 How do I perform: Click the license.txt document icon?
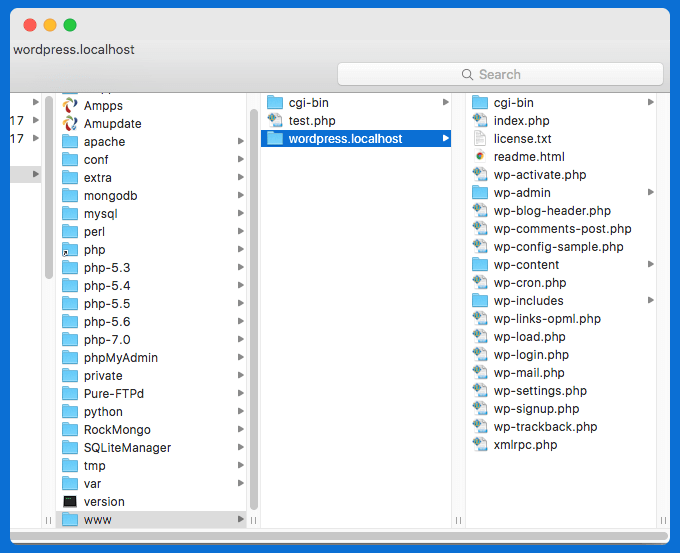pyautogui.click(x=480, y=138)
